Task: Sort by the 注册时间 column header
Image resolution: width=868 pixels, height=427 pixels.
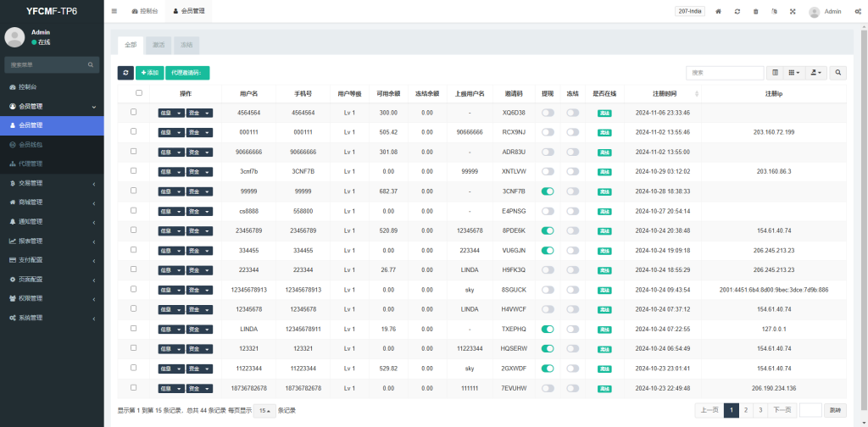Action: (665, 93)
